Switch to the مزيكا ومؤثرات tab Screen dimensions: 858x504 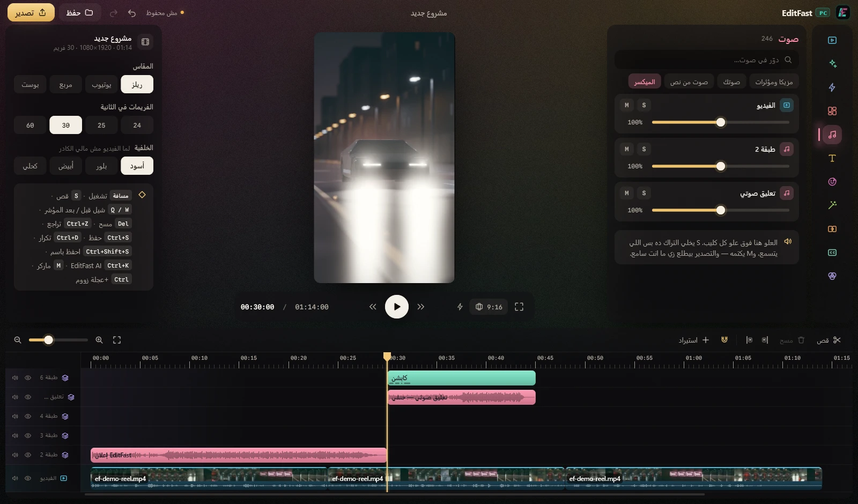pyautogui.click(x=774, y=81)
